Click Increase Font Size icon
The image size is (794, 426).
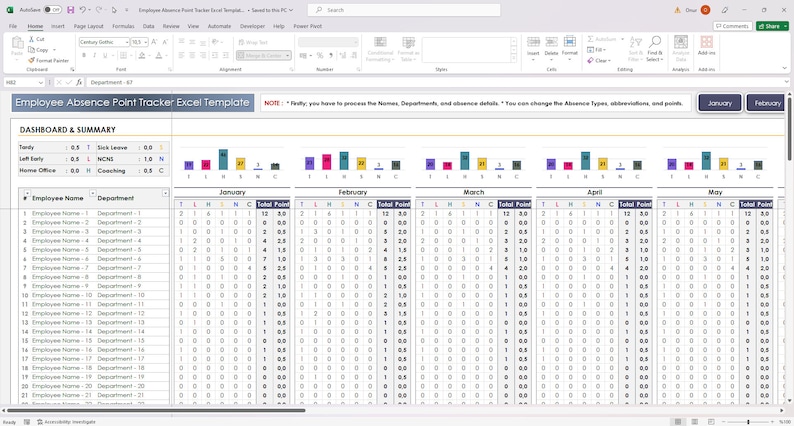pos(154,42)
